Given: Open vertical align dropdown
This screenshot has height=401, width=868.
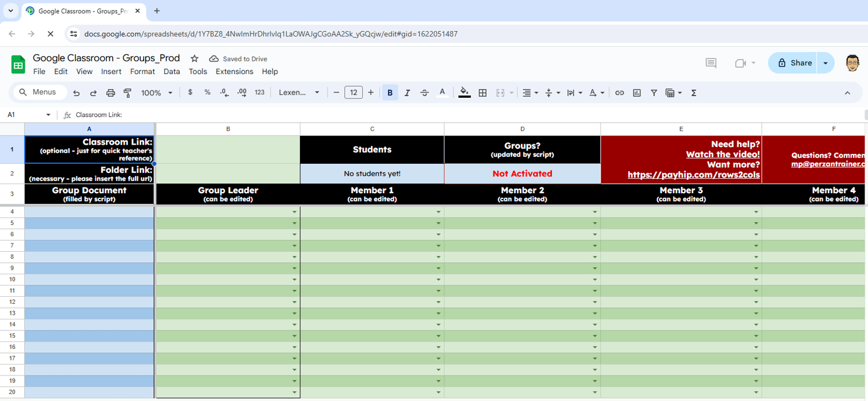Looking at the screenshot, I should pos(553,93).
